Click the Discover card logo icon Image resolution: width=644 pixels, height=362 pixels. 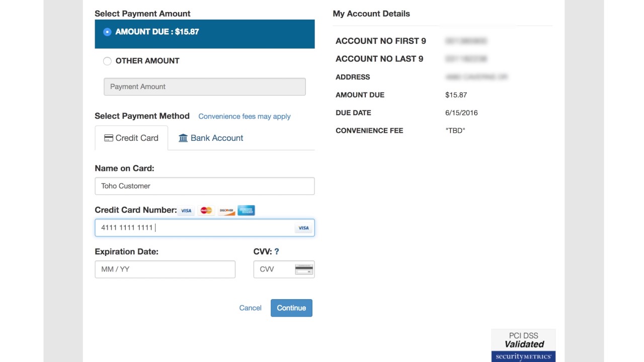click(x=226, y=211)
